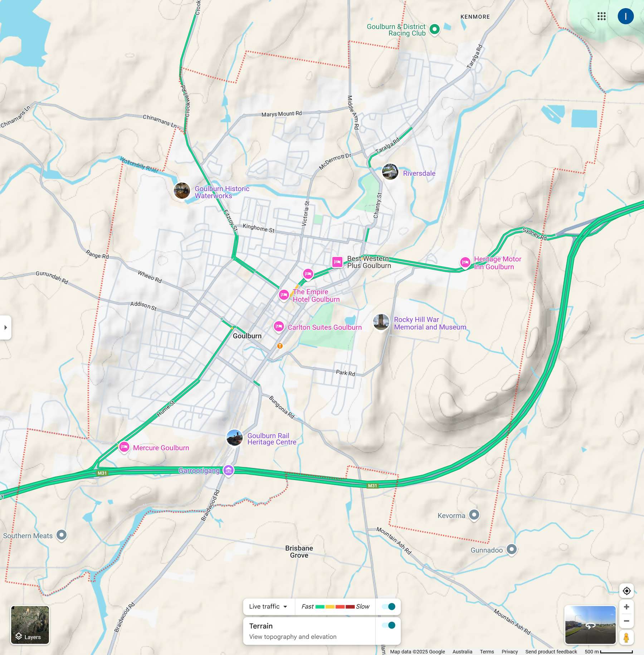Screen dimensions: 644x655
Task: Click the Goulburn & District Racing Club pin
Action: point(434,29)
